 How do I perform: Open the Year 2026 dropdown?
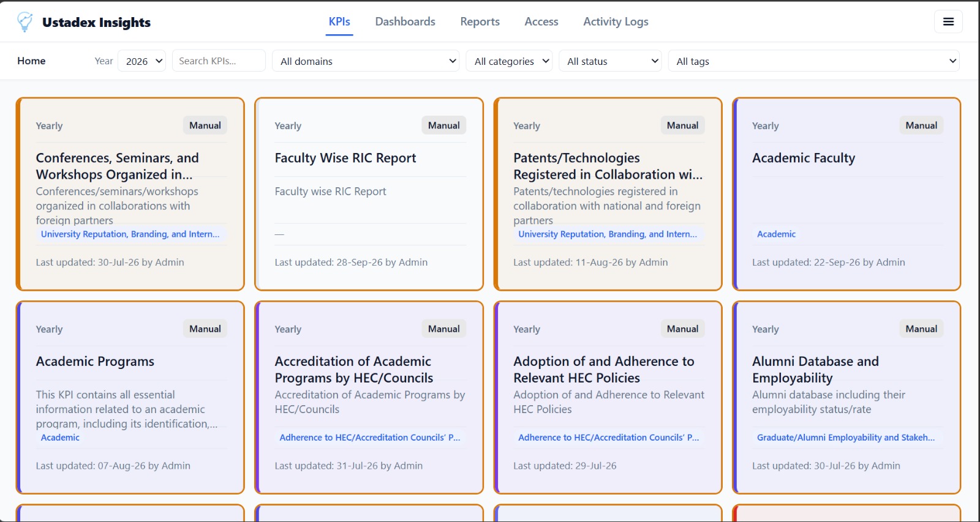[141, 61]
